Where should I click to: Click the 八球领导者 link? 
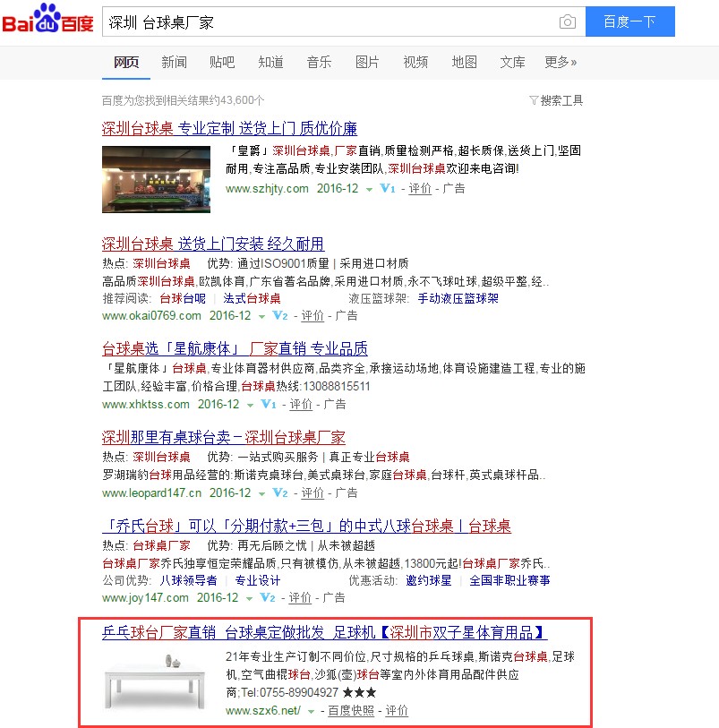(x=188, y=580)
